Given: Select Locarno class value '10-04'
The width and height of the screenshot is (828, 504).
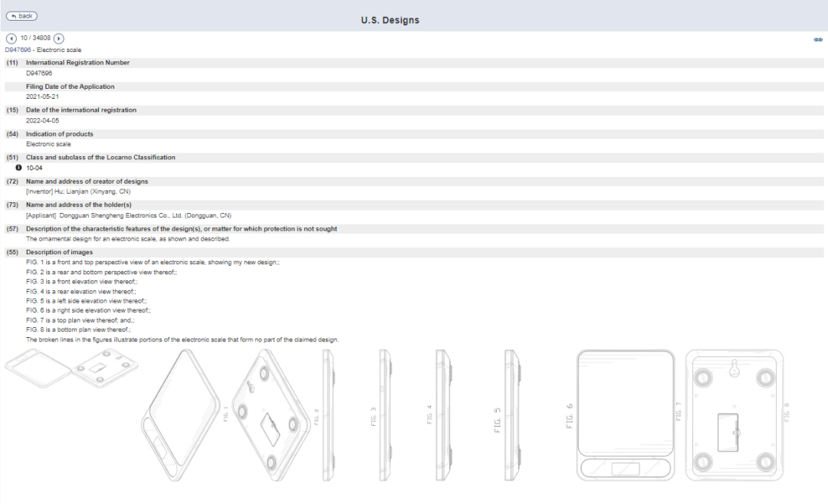Looking at the screenshot, I should point(34,168).
